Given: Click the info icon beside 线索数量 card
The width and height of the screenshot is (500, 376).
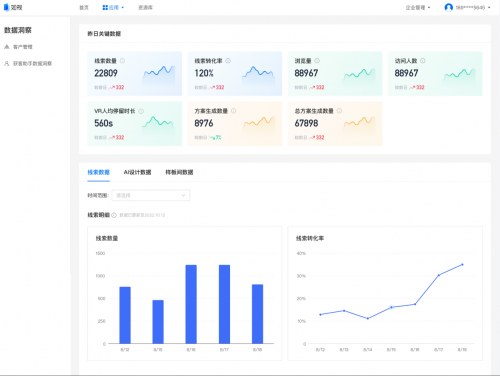Looking at the screenshot, I should click(122, 61).
